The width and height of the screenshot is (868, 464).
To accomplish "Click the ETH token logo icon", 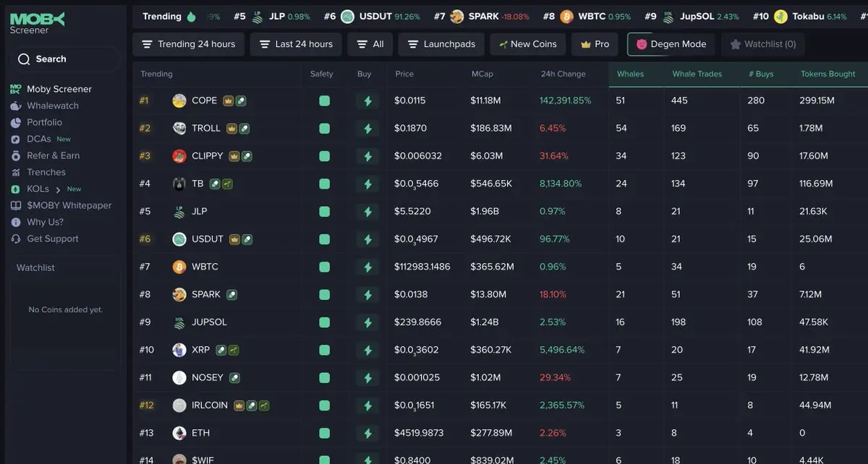I will point(179,434).
